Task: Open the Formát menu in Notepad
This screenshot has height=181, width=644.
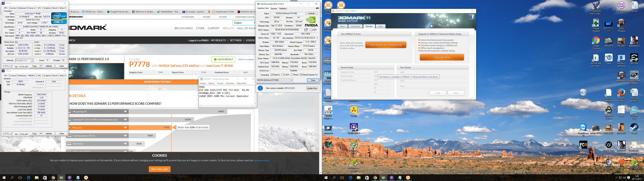Action: click(x=220, y=83)
